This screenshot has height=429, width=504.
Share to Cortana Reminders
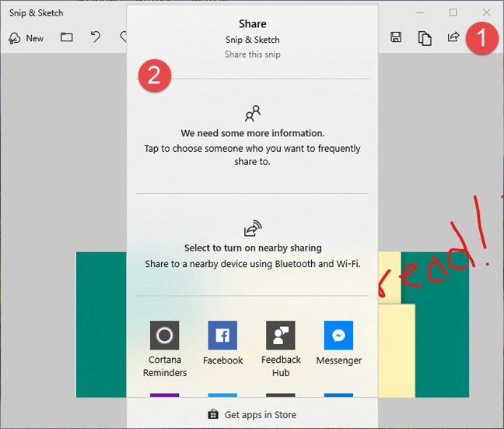(x=165, y=349)
